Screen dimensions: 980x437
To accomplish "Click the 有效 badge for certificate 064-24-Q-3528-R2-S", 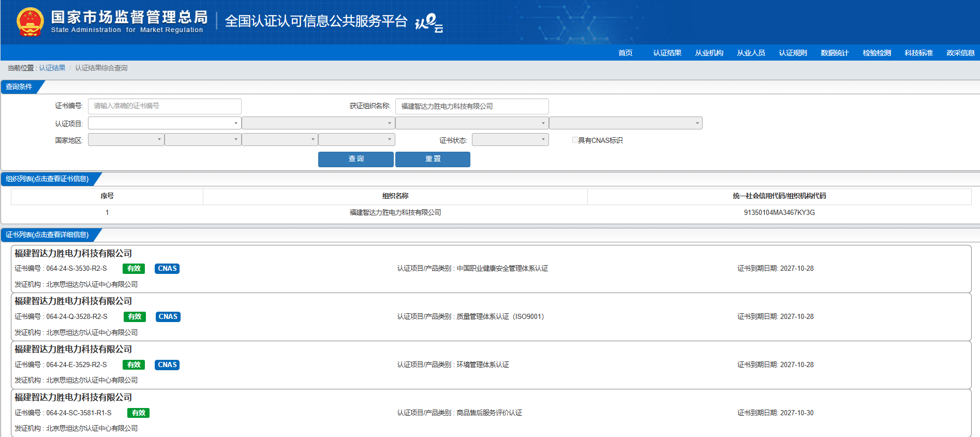I will pos(135,317).
